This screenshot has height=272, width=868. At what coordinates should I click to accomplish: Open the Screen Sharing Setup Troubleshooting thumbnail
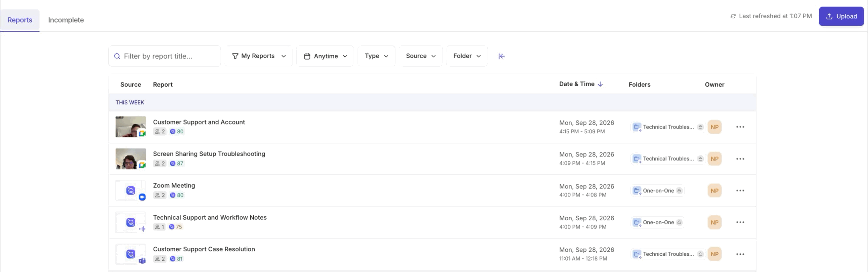[x=131, y=159]
